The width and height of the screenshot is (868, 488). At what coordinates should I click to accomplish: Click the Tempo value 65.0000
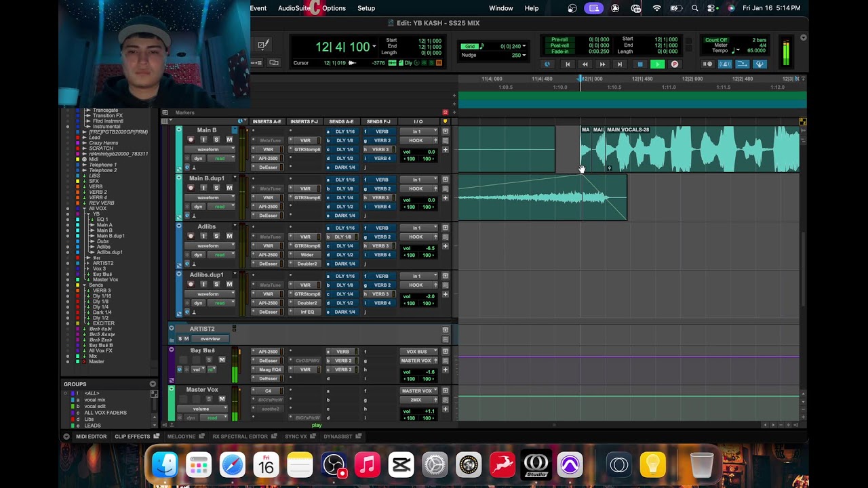[756, 51]
